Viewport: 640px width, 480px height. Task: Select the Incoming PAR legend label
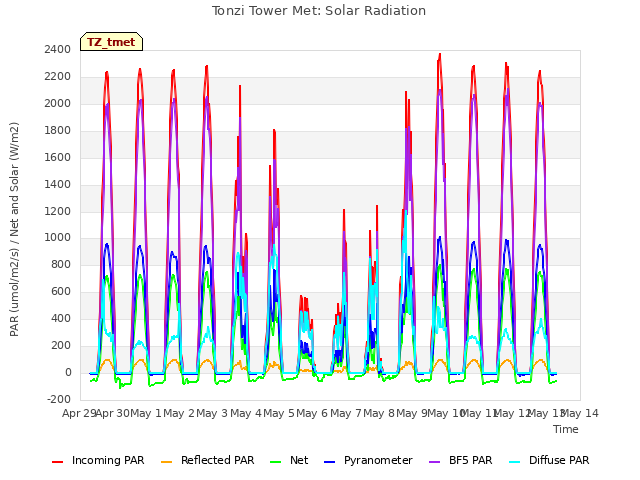point(108,460)
